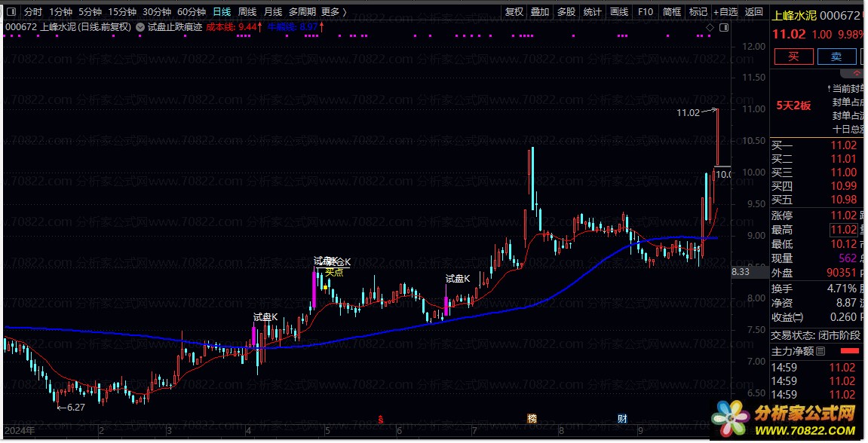This screenshot has width=868, height=443.
Task: Click the red $ marker on timeline
Action: [382, 418]
